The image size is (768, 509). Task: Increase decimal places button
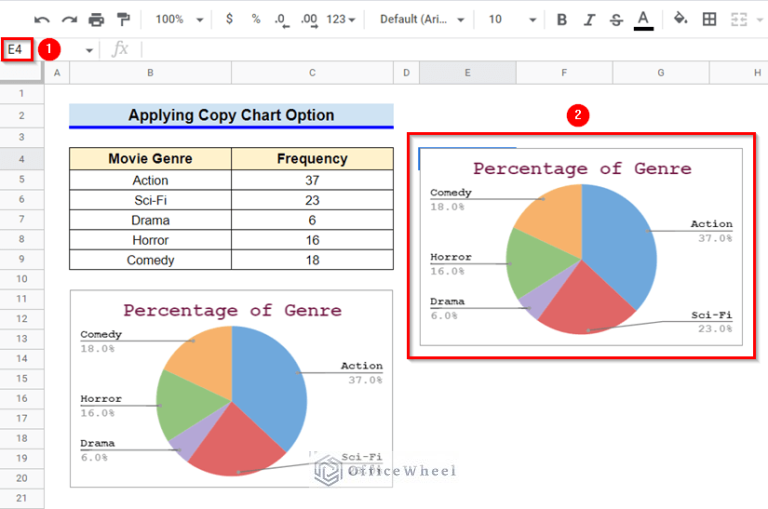click(x=309, y=19)
